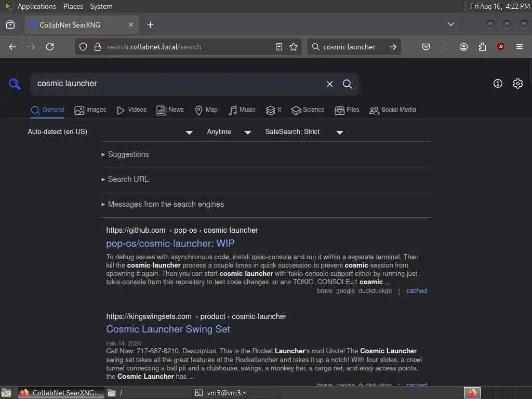Switch to the Science category
532x399 pixels.
[x=308, y=110]
